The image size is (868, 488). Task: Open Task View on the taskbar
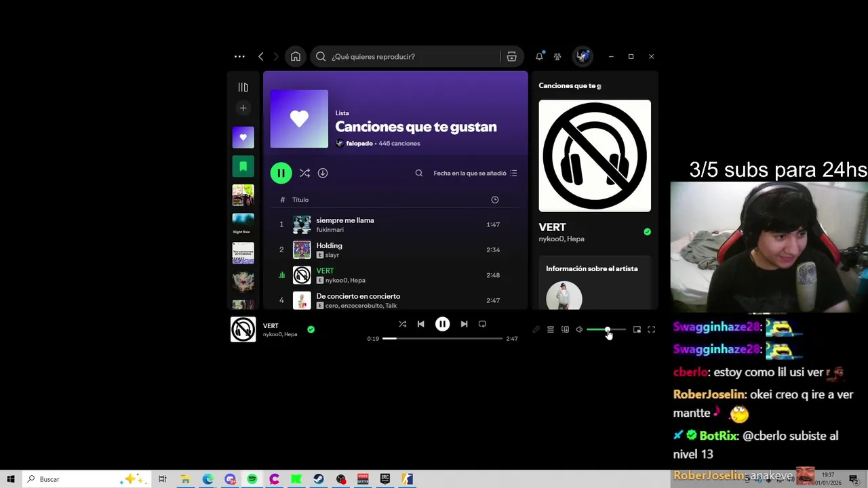tap(163, 479)
